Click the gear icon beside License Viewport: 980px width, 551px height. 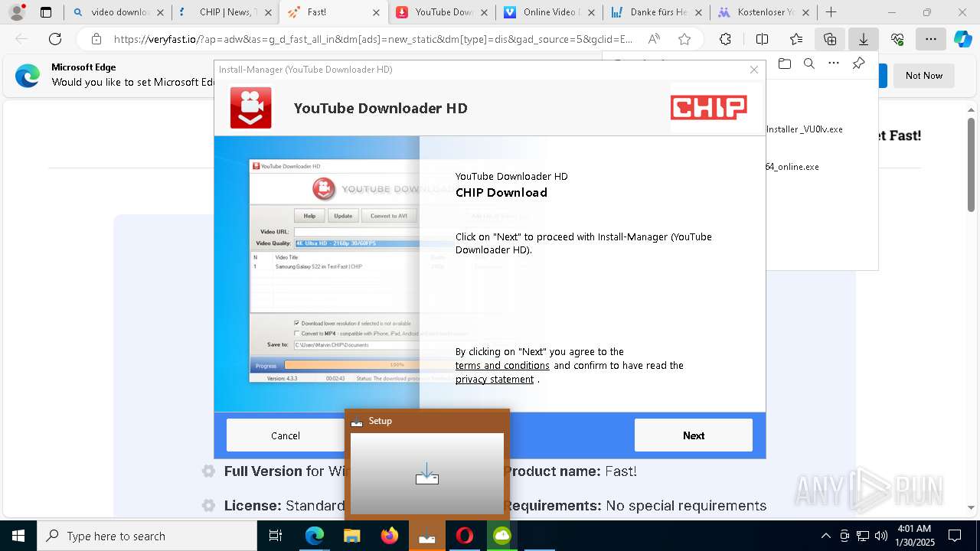click(208, 506)
